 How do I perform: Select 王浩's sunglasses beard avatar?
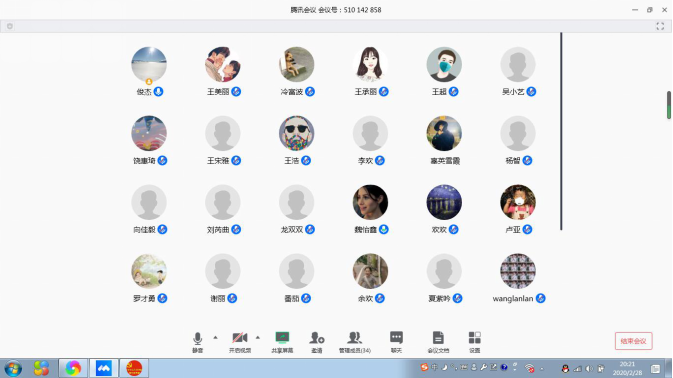point(297,133)
